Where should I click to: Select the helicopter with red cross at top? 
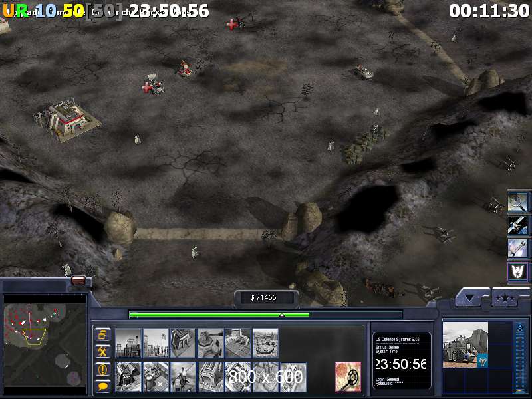(x=236, y=23)
